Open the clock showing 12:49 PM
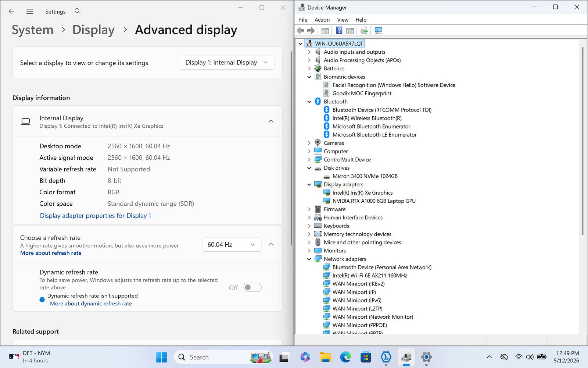 pyautogui.click(x=567, y=357)
